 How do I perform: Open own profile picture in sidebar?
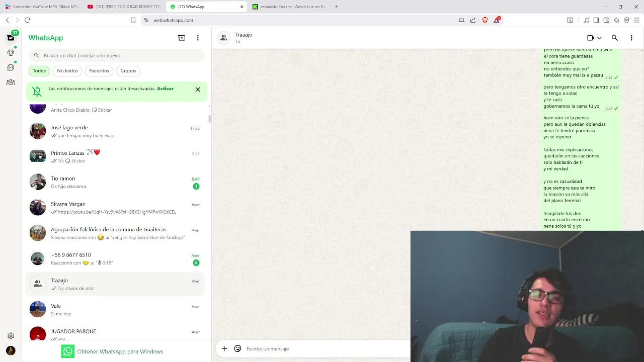[11, 350]
